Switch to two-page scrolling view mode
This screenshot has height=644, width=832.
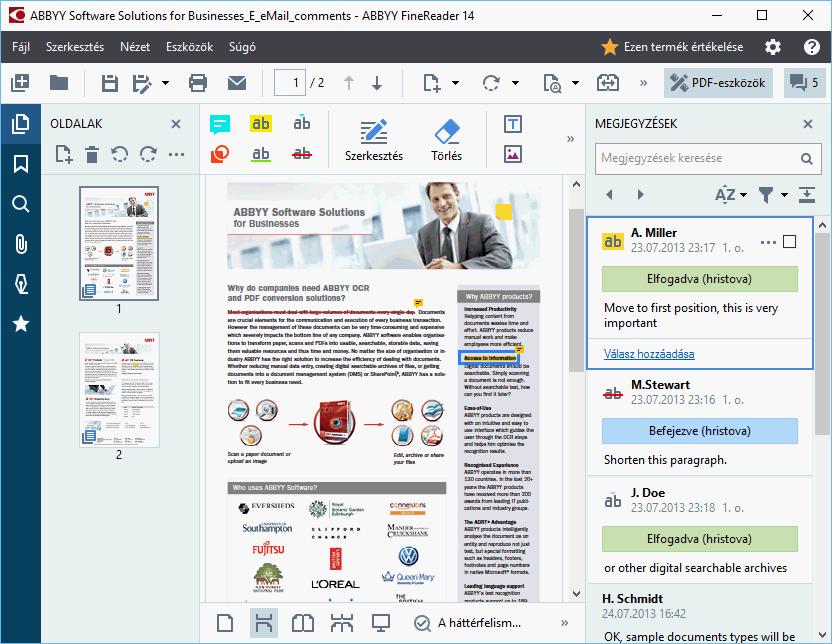click(342, 623)
